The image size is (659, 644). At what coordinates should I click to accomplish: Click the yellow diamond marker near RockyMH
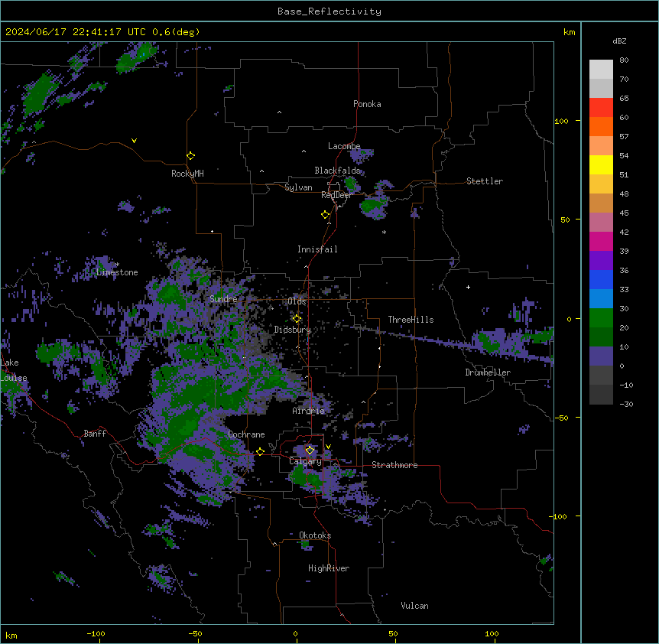pos(190,156)
